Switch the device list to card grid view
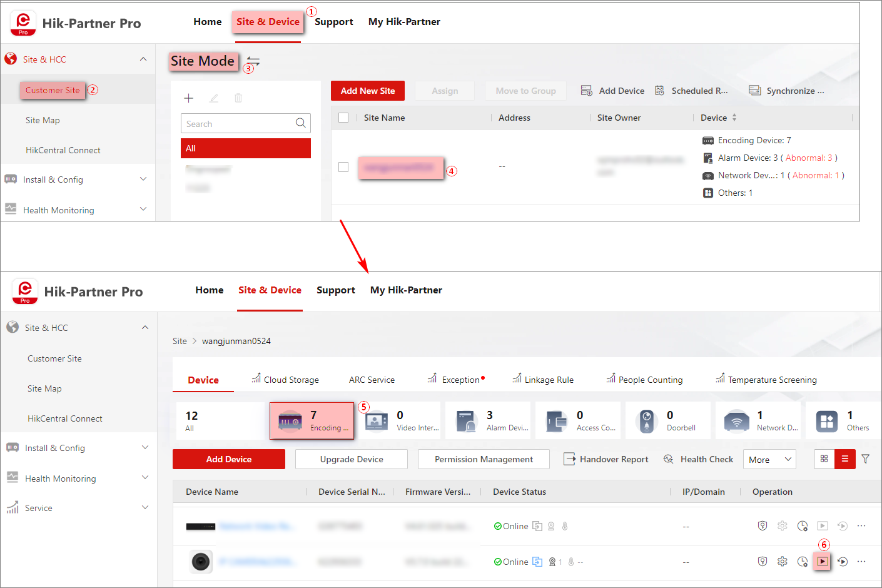Image resolution: width=882 pixels, height=588 pixels. (x=824, y=459)
